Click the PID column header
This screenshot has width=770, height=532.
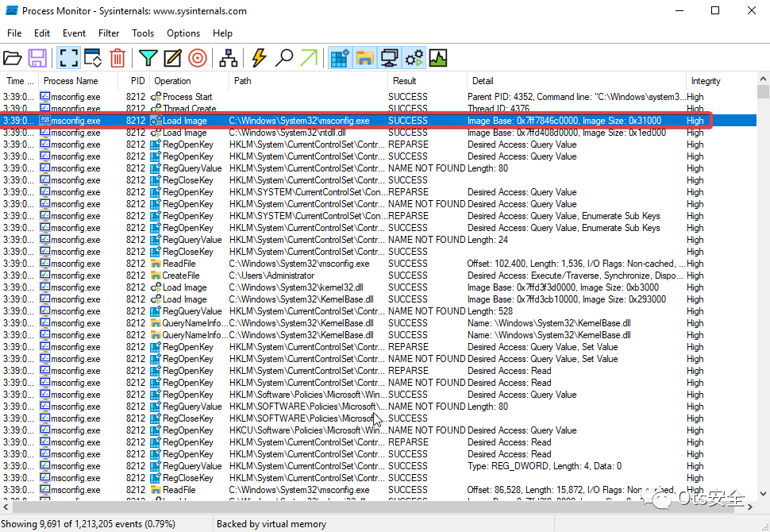click(x=133, y=81)
